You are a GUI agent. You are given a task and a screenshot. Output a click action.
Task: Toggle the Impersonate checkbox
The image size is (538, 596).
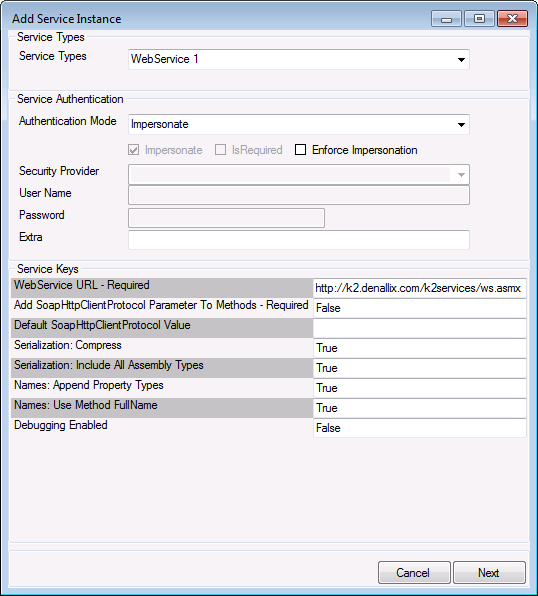[133, 150]
